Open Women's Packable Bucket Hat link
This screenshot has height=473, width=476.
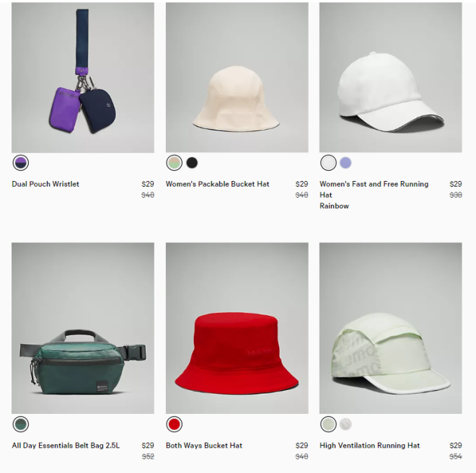(217, 184)
